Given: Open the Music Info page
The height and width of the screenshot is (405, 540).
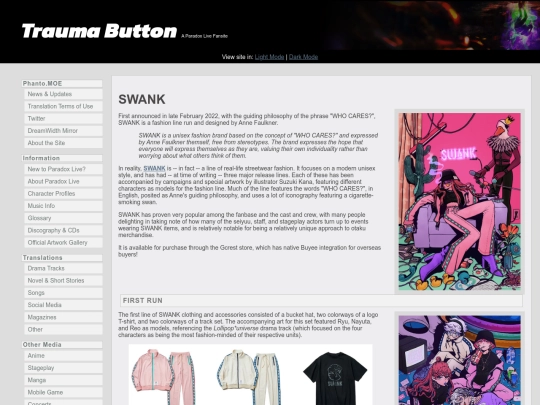Looking at the screenshot, I should pos(63,206).
